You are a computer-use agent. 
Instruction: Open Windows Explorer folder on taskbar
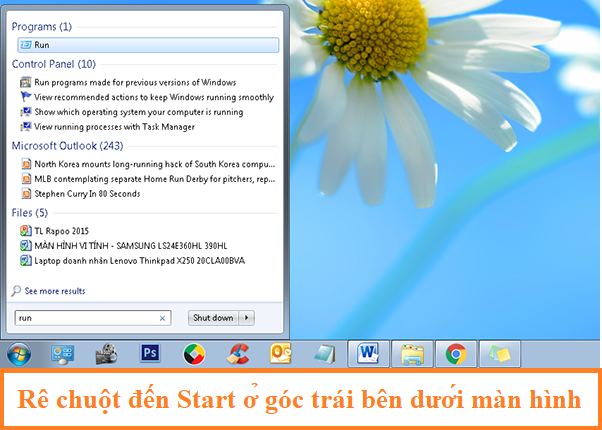[x=411, y=353]
